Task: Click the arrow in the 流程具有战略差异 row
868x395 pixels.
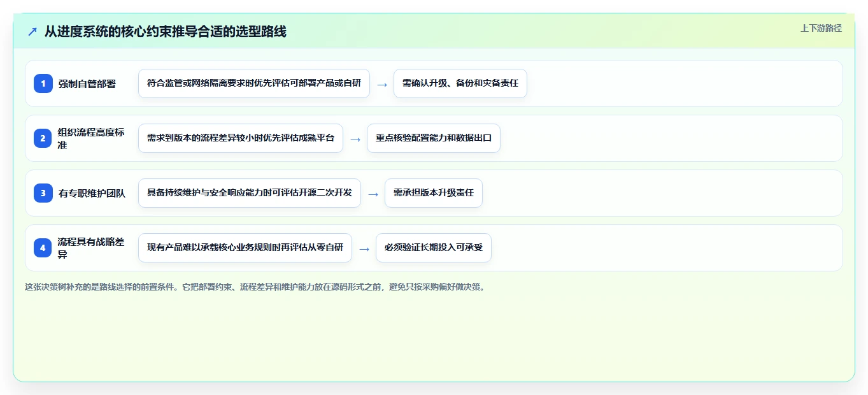Action: point(364,248)
